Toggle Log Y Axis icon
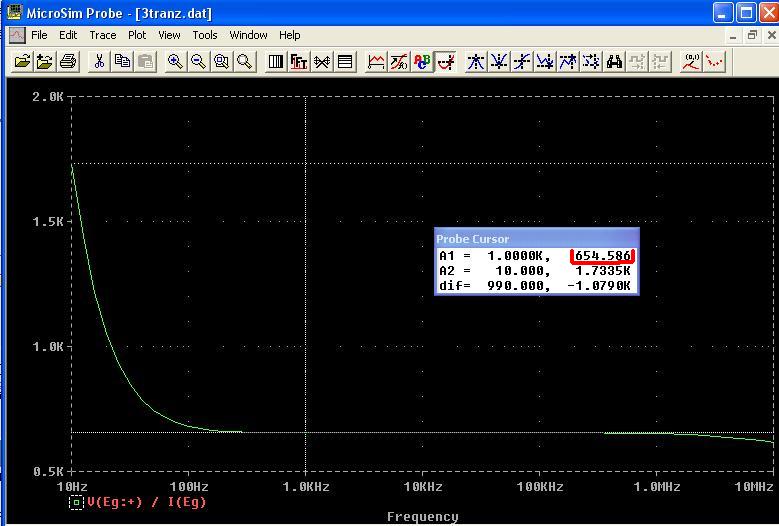The height and width of the screenshot is (526, 779). coord(345,62)
